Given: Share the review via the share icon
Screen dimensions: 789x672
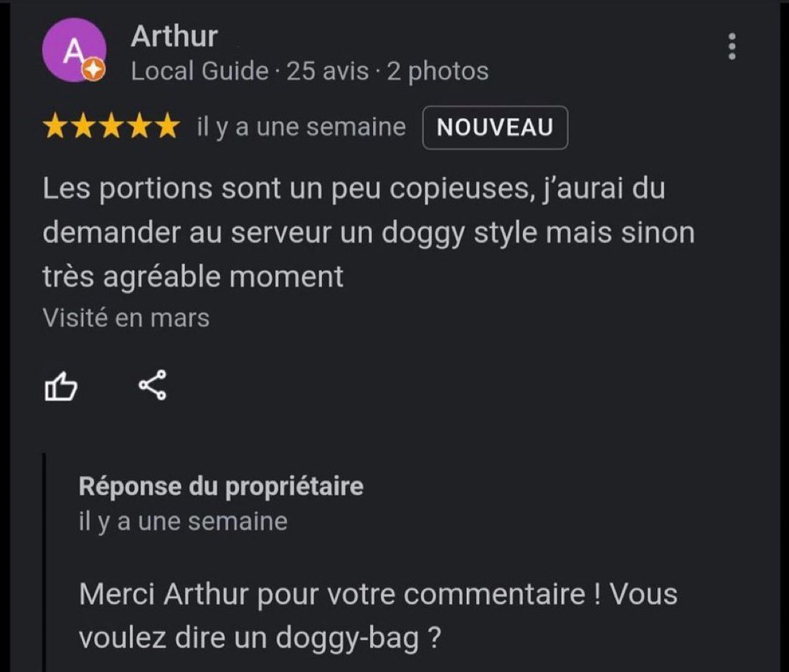Looking at the screenshot, I should pos(153,385).
